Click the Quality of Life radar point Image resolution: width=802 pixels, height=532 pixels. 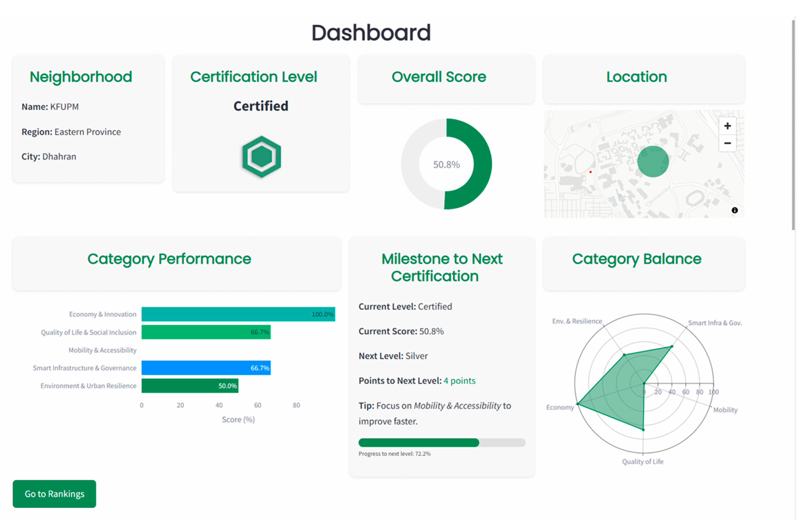(x=643, y=430)
